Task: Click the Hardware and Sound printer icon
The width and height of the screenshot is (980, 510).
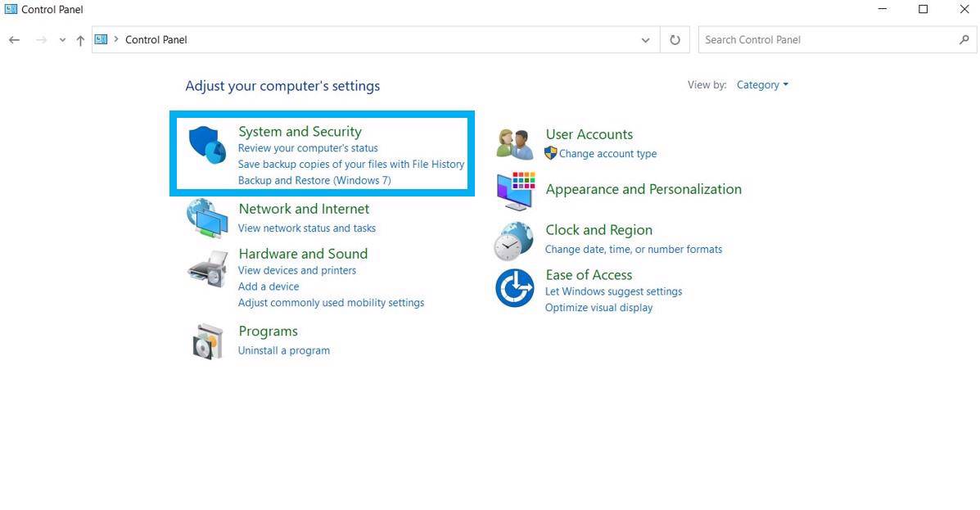Action: click(x=207, y=267)
